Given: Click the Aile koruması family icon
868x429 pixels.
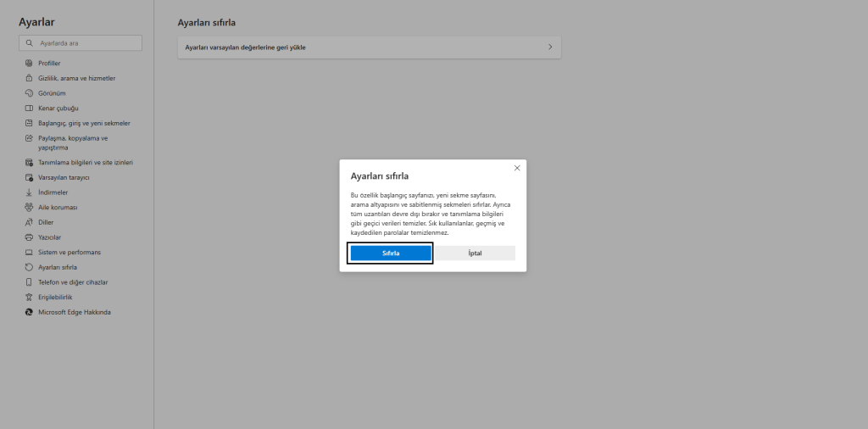Looking at the screenshot, I should tap(29, 207).
